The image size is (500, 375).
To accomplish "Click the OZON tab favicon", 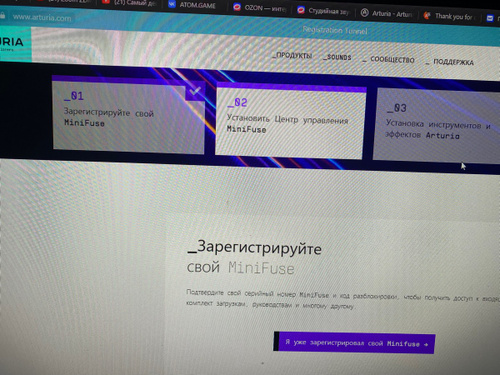I will [237, 7].
